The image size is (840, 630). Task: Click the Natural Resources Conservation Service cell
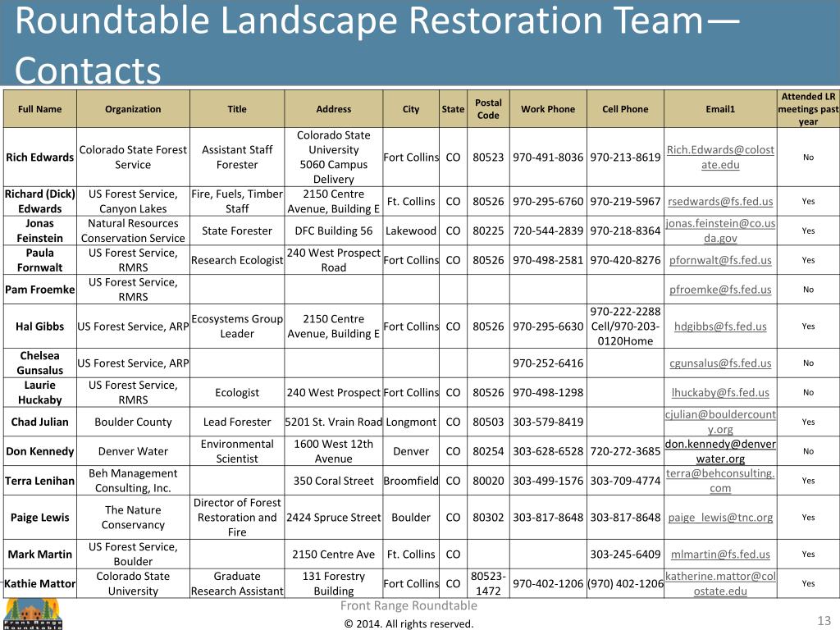tap(133, 231)
